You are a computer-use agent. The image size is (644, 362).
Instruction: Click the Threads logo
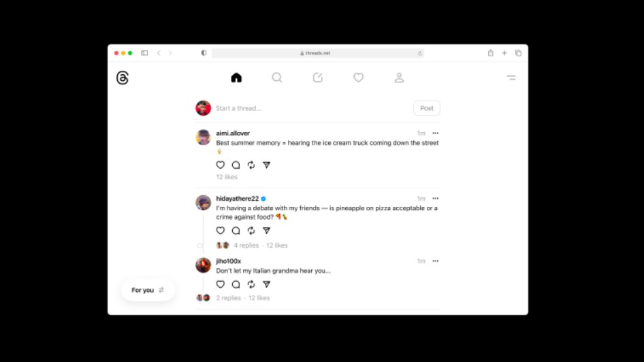[x=123, y=78]
